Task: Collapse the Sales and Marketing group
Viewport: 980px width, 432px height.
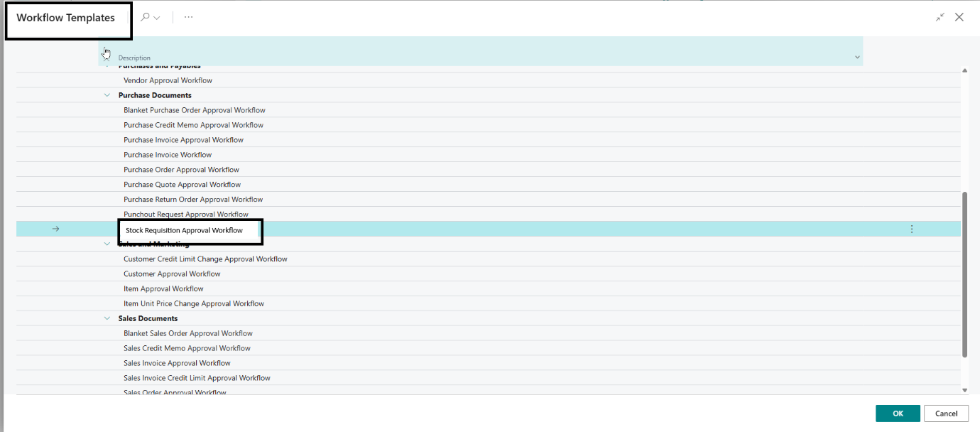Action: tap(107, 244)
